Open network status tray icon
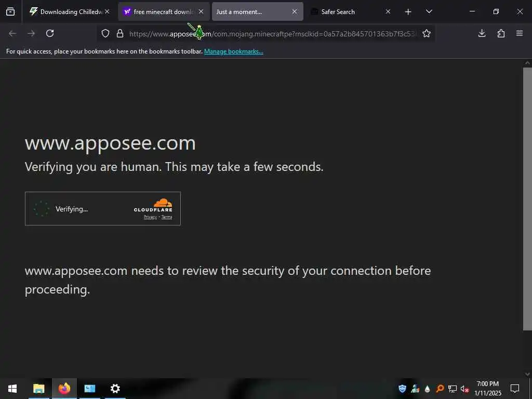Screen dimensions: 532x399 click(x=453, y=389)
